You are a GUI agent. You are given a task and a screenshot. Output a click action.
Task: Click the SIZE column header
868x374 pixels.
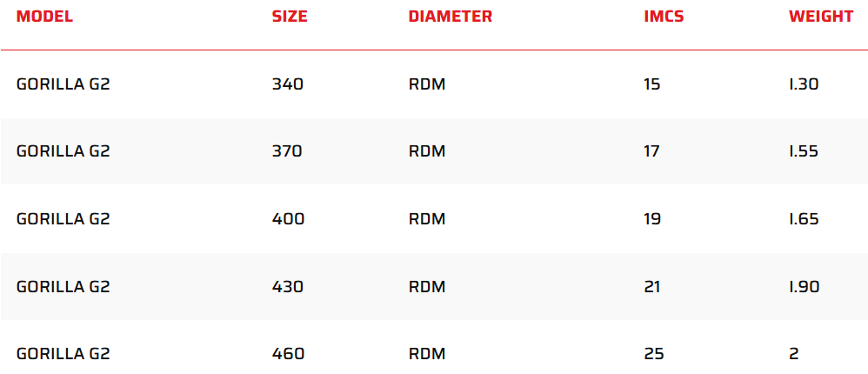coord(290,17)
